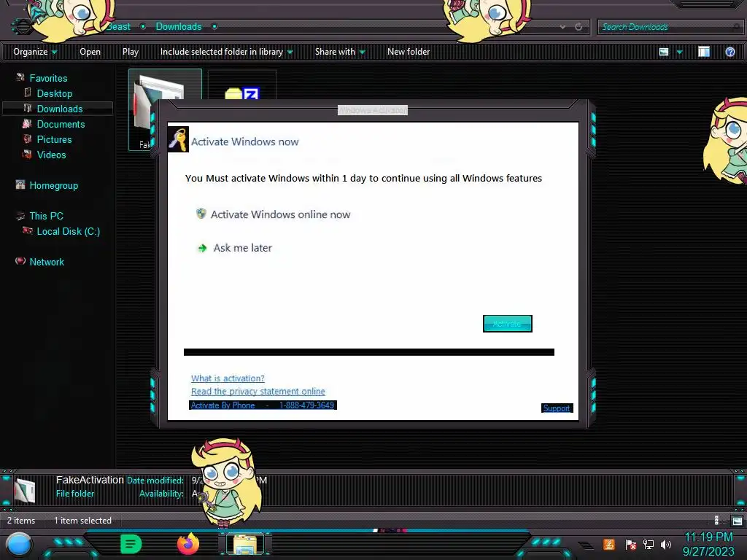Open the network tray icon
Screen dimensions: 747x560
tap(649, 544)
